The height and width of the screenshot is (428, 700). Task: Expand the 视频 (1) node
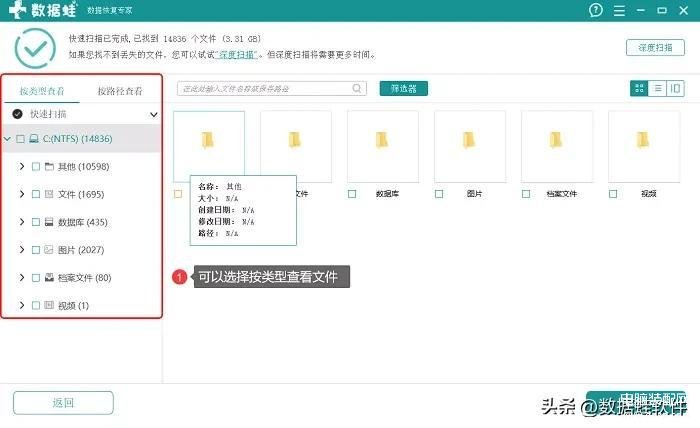21,305
